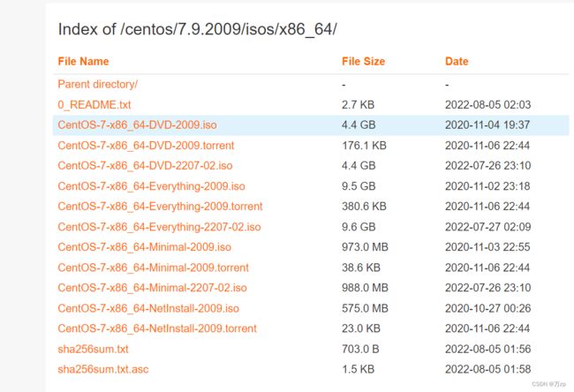574x392 pixels.
Task: Click CentOS-7-x86_64-Minimal-2009.iso link
Action: 144,246
